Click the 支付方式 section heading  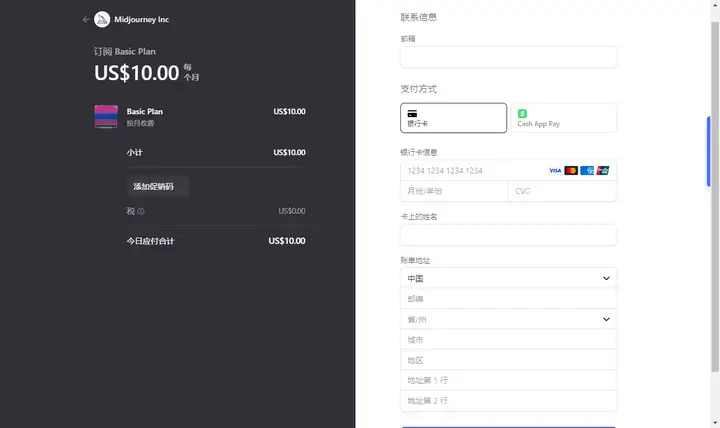click(x=418, y=89)
